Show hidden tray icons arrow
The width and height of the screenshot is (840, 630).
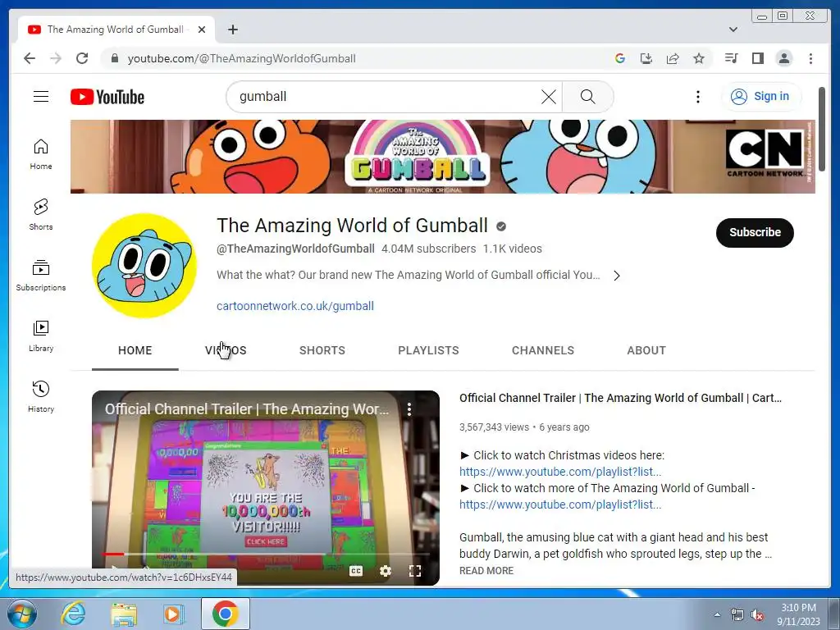pyautogui.click(x=717, y=614)
